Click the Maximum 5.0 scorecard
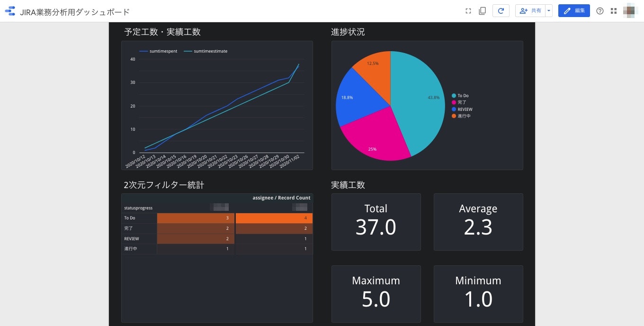 coord(376,294)
